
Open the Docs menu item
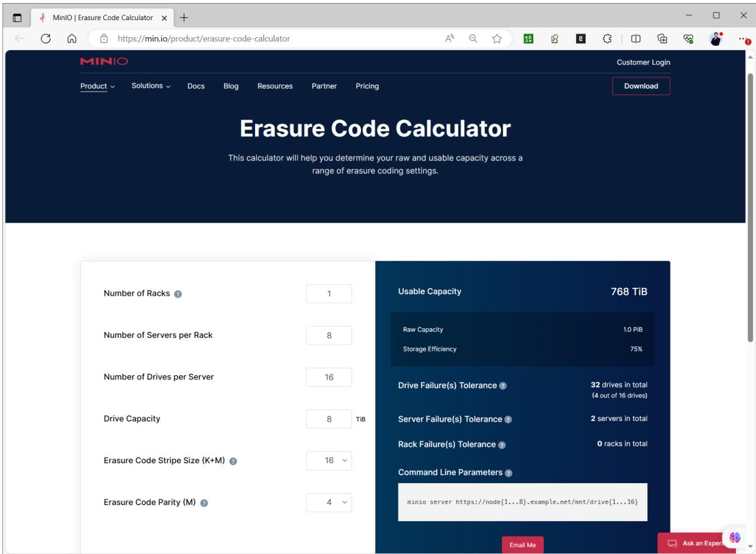coord(196,86)
